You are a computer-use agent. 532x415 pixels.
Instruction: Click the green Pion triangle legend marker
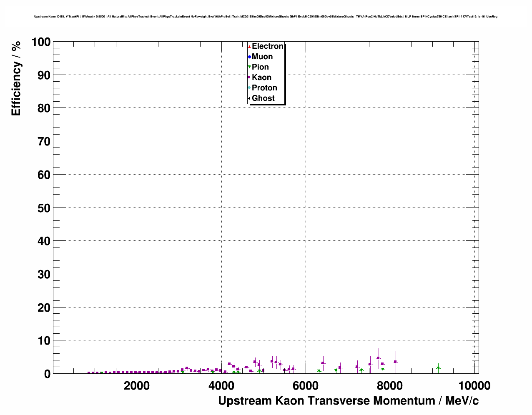(249, 67)
